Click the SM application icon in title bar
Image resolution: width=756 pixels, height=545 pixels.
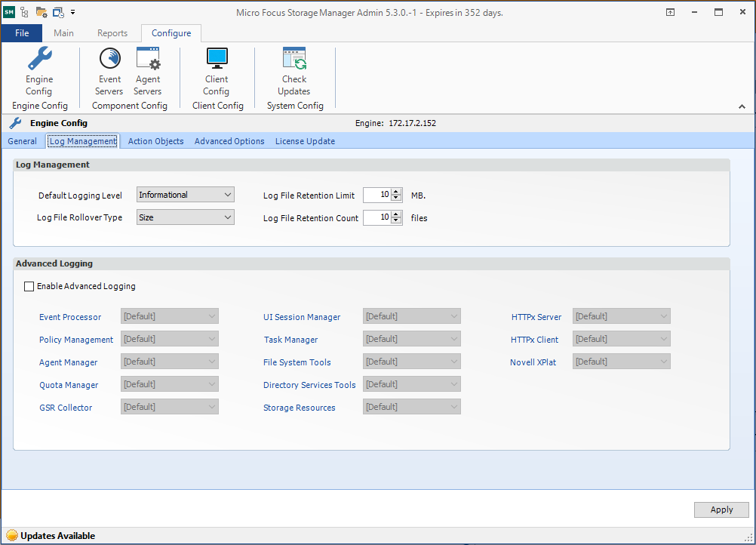tap(9, 12)
